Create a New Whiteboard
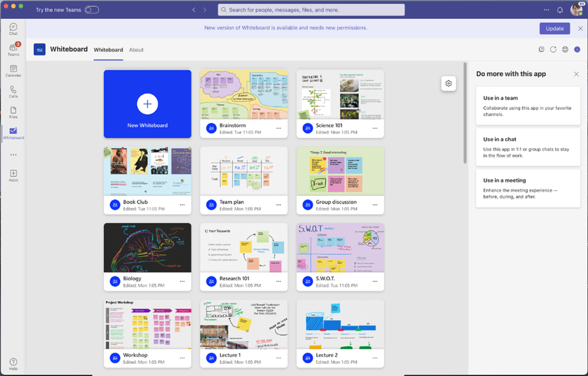Image resolution: width=588 pixels, height=376 pixels. click(x=147, y=104)
